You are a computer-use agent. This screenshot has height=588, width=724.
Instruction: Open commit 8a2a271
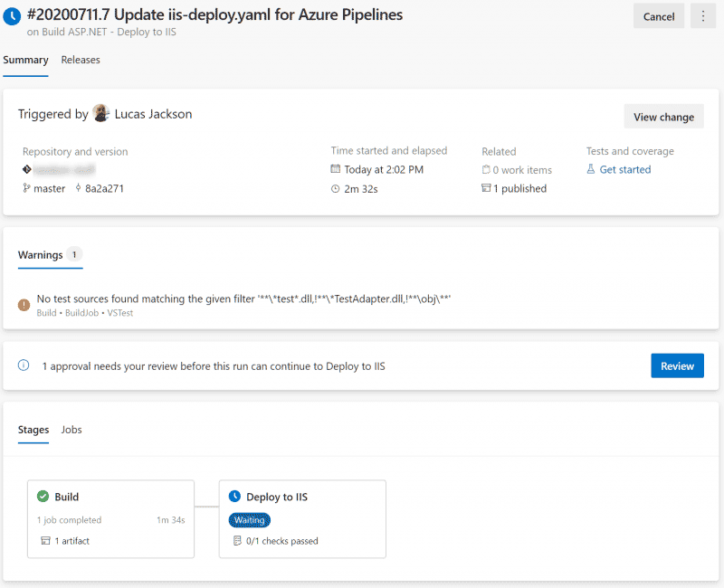(x=104, y=188)
